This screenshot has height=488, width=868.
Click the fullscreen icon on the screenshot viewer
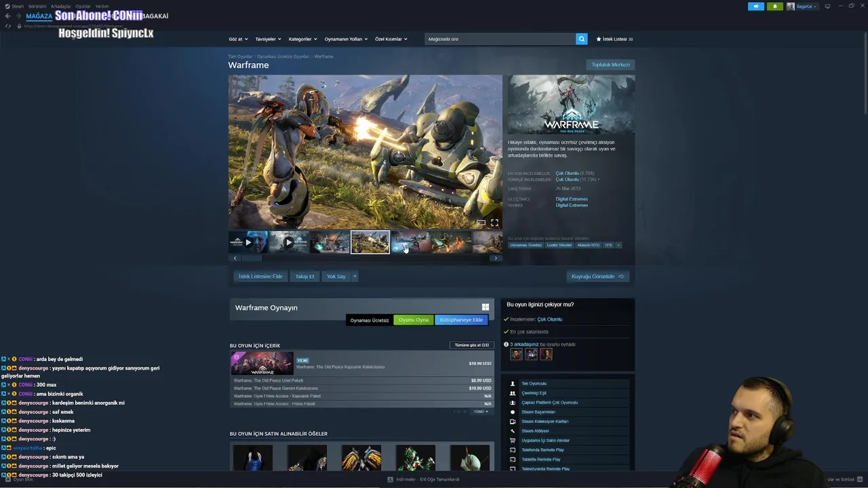tap(494, 222)
